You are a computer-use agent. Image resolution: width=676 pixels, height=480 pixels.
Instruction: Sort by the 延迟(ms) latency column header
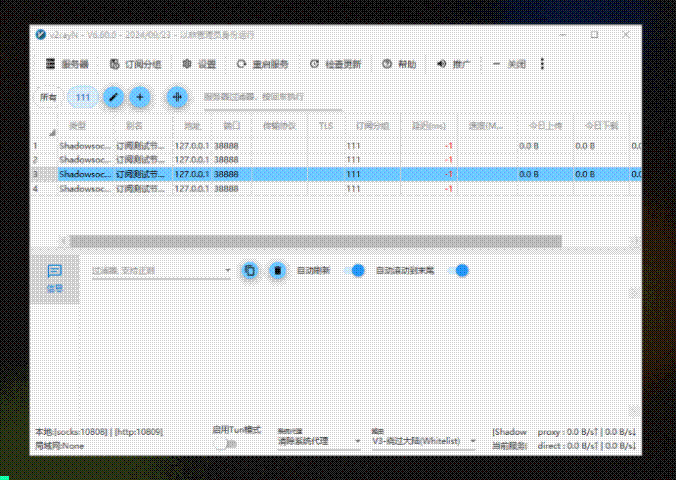pyautogui.click(x=429, y=126)
